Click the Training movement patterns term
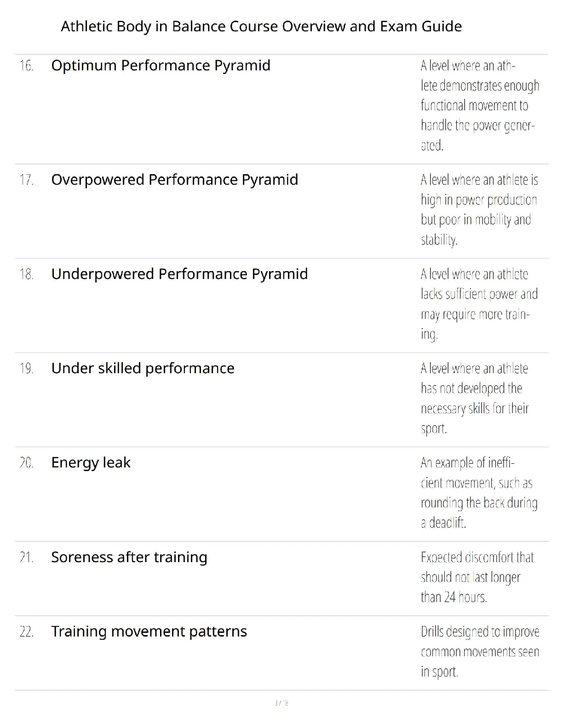The image size is (563, 728). click(x=149, y=631)
